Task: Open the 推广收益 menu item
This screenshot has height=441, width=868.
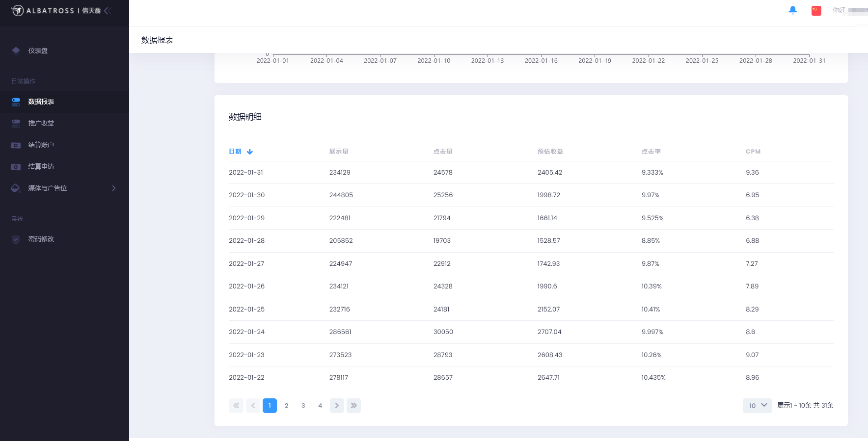Action: pyautogui.click(x=41, y=124)
